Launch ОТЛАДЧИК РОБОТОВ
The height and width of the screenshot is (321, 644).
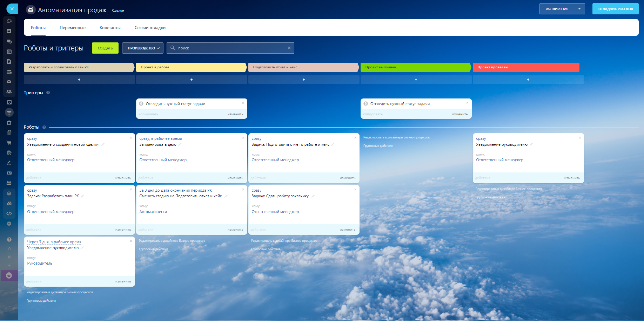(x=616, y=9)
